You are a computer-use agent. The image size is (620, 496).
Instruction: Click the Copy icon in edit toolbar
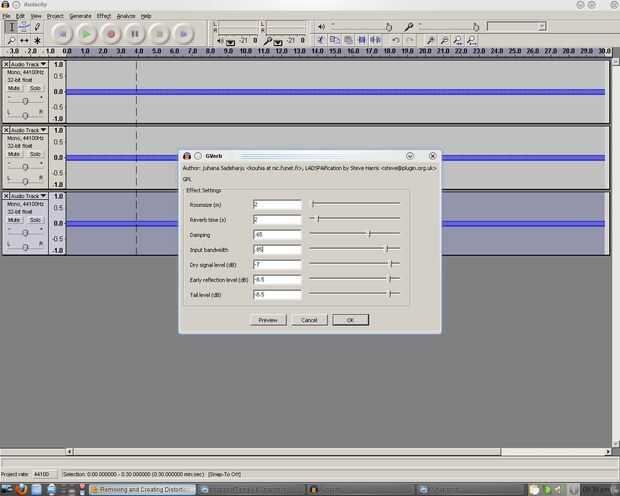click(x=335, y=40)
